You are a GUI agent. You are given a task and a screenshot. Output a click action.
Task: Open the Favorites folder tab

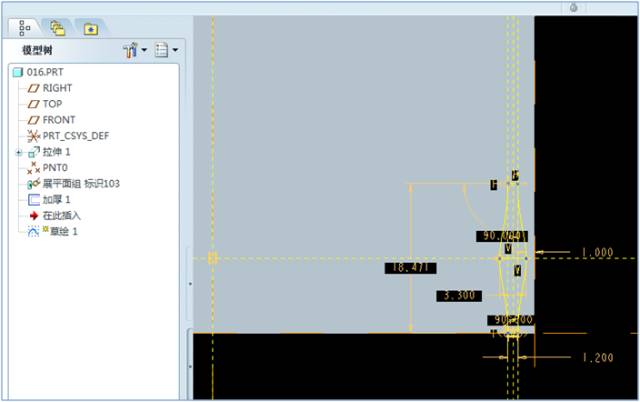(x=91, y=29)
